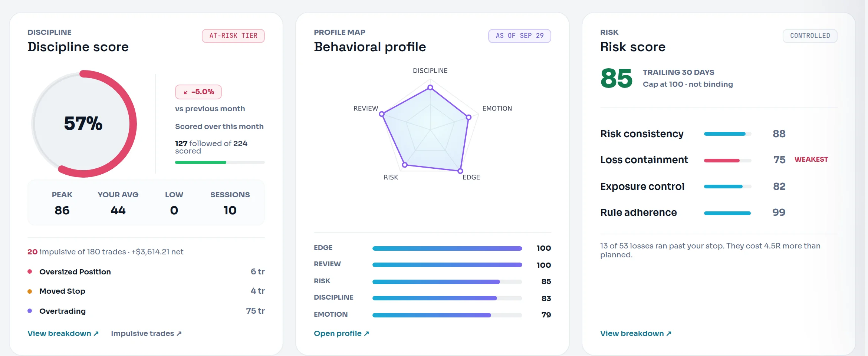This screenshot has width=868, height=356.
Task: Click the YOUR AVG value 44
Action: (118, 210)
